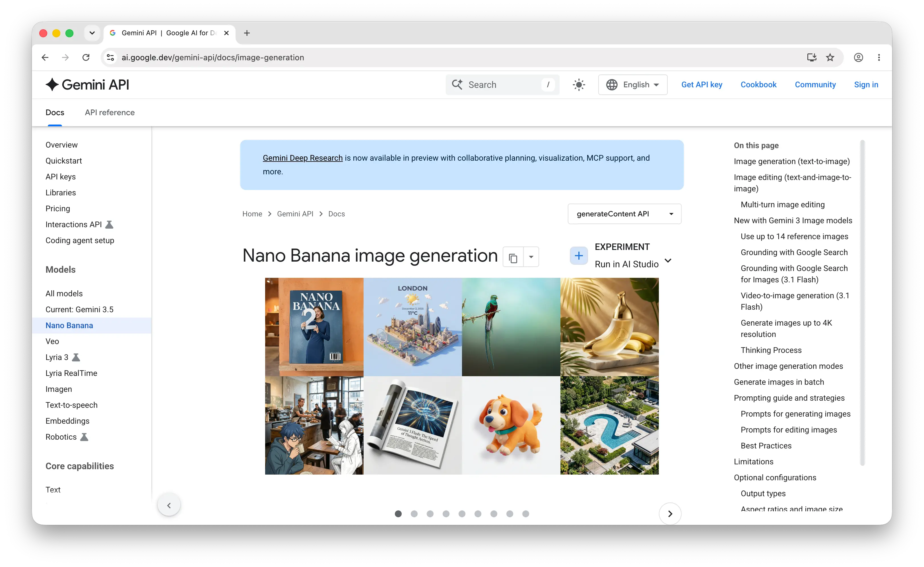The height and width of the screenshot is (567, 924).
Task: Select the fourth carousel dot
Action: [446, 514]
